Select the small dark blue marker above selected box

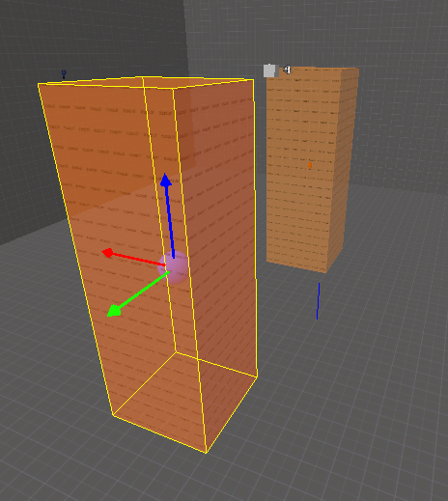[x=64, y=74]
